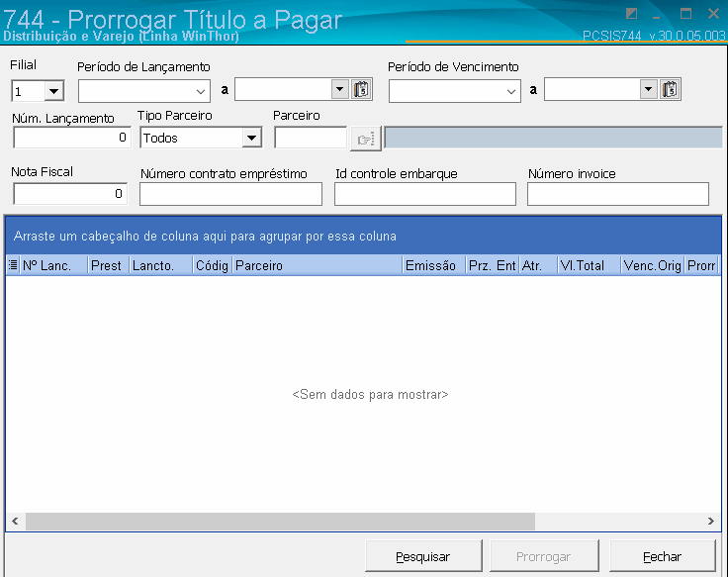Click the Prorrogar button

(544, 555)
